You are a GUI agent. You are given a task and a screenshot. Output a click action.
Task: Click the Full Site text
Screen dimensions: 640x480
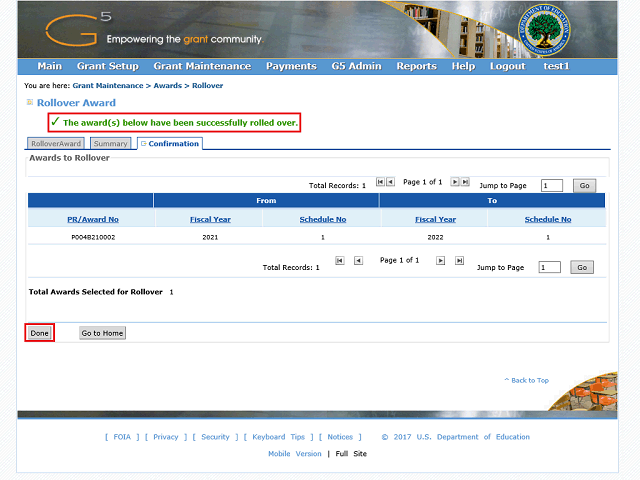pyautogui.click(x=351, y=454)
